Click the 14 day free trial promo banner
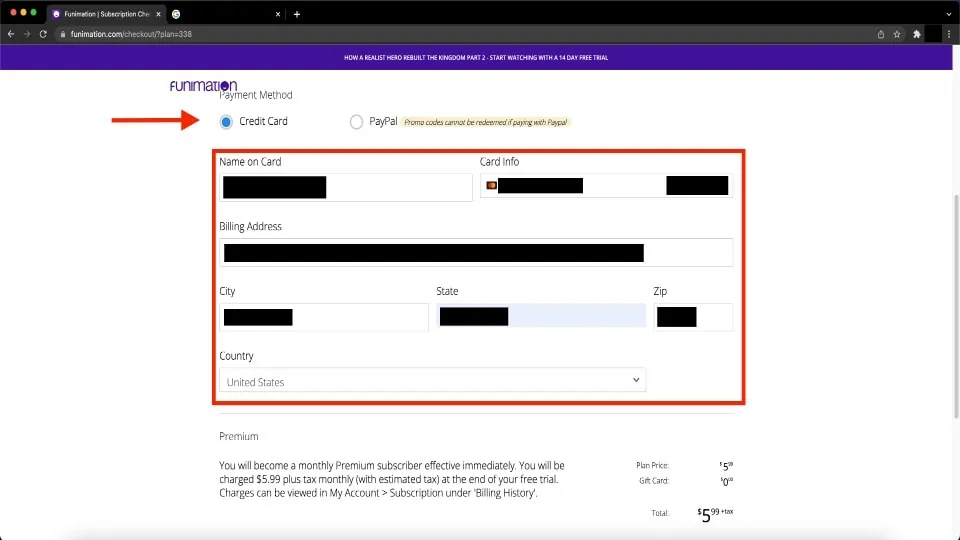The height and width of the screenshot is (540, 960). click(476, 58)
